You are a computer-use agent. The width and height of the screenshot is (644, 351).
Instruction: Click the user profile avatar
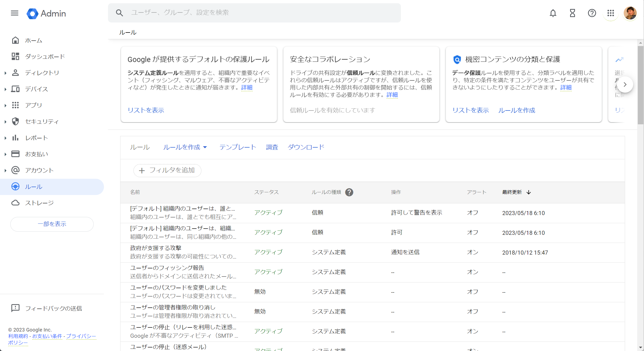(x=630, y=13)
